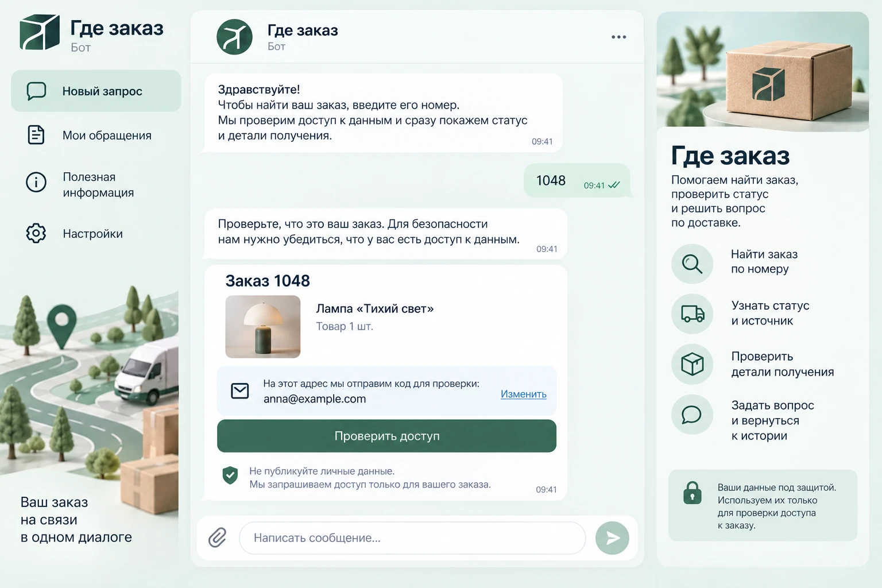Select the Новый запрос menu item

(x=96, y=91)
